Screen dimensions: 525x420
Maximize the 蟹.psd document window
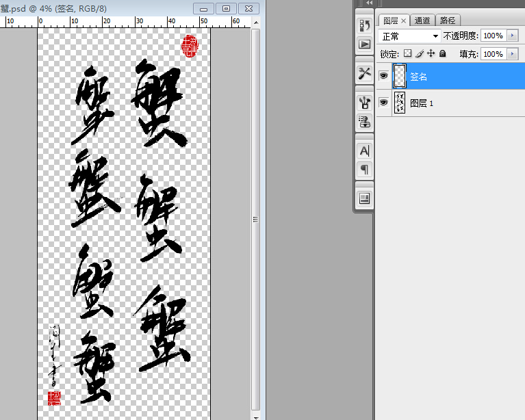point(227,9)
